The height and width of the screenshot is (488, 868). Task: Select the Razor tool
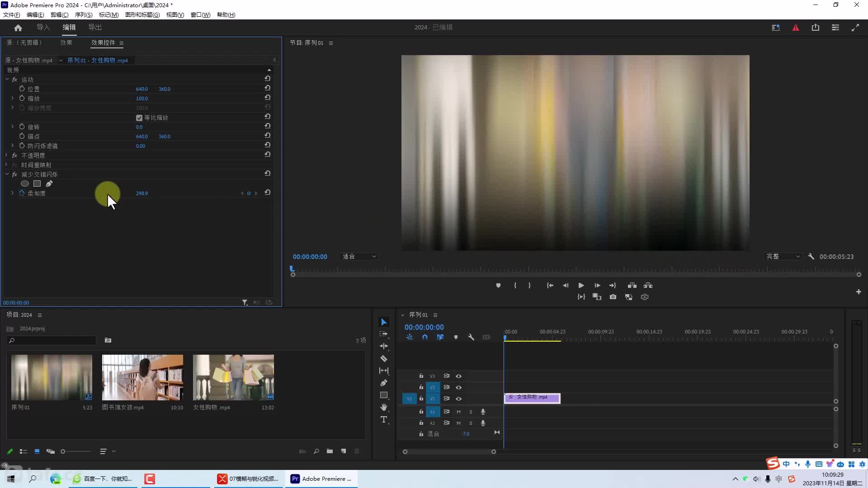click(384, 358)
